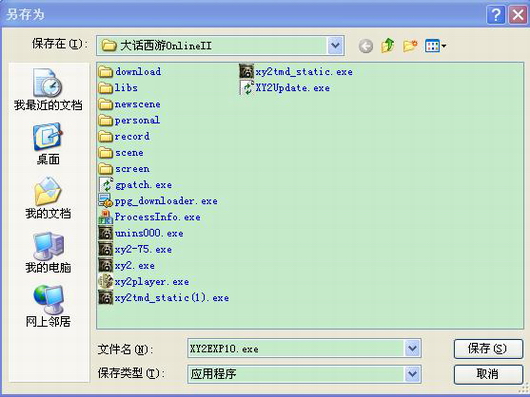Select the record folder icon

tap(105, 137)
